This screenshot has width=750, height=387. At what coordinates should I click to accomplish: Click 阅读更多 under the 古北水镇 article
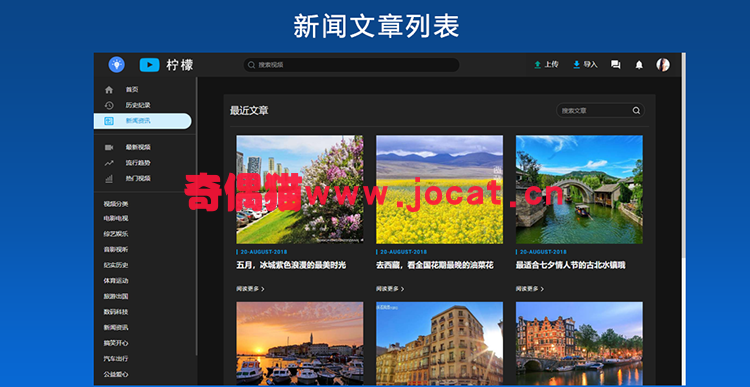529,289
